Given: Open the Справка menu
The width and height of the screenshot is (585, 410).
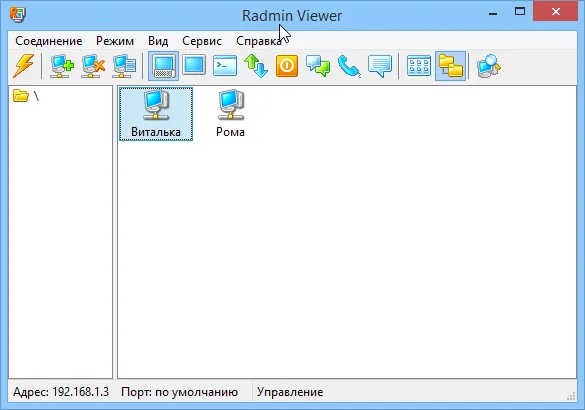Looking at the screenshot, I should tap(259, 41).
